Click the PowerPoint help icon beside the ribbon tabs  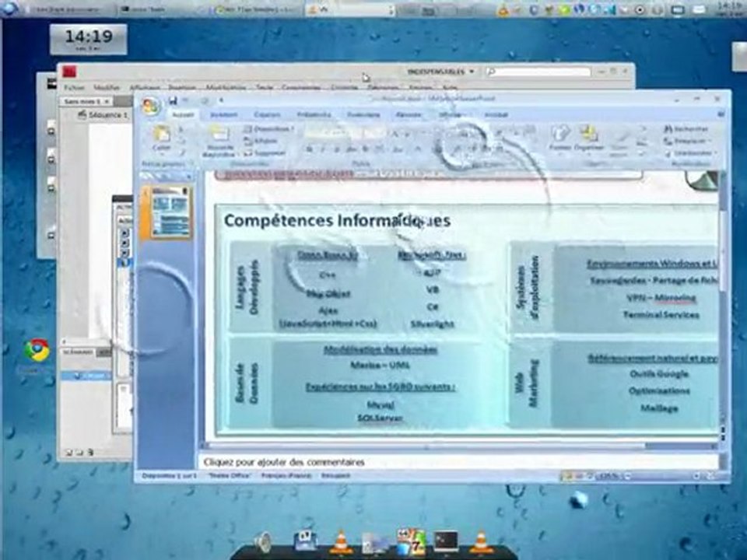[721, 114]
